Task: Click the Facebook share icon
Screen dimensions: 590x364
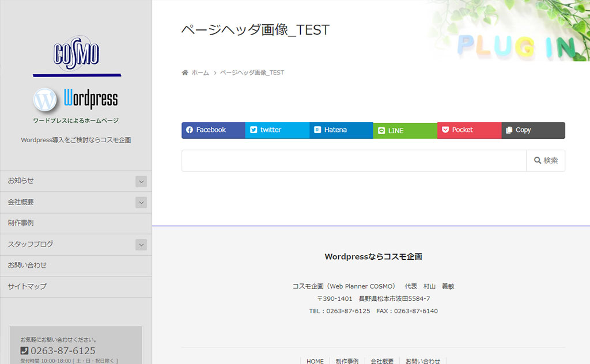Action: point(190,130)
